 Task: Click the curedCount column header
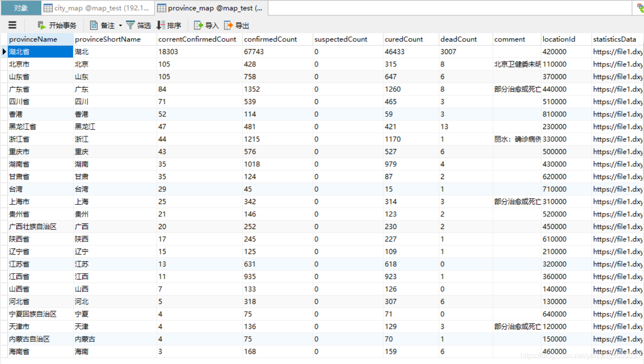click(x=411, y=39)
